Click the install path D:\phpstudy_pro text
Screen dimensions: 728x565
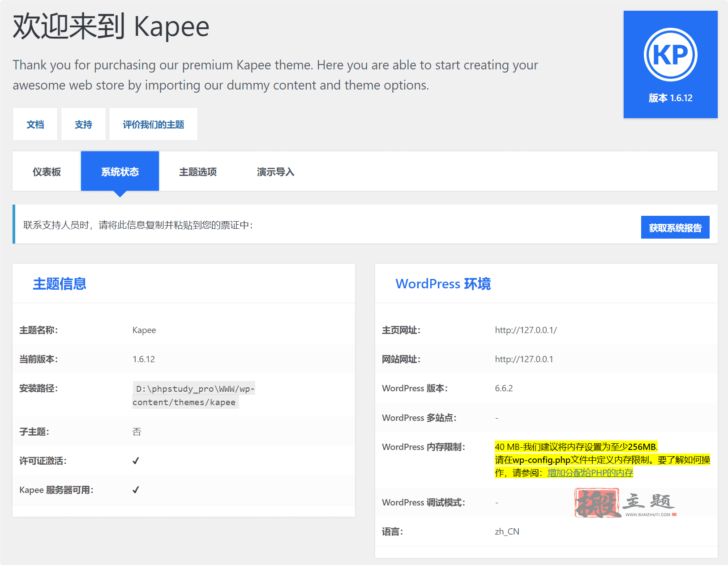pos(194,395)
